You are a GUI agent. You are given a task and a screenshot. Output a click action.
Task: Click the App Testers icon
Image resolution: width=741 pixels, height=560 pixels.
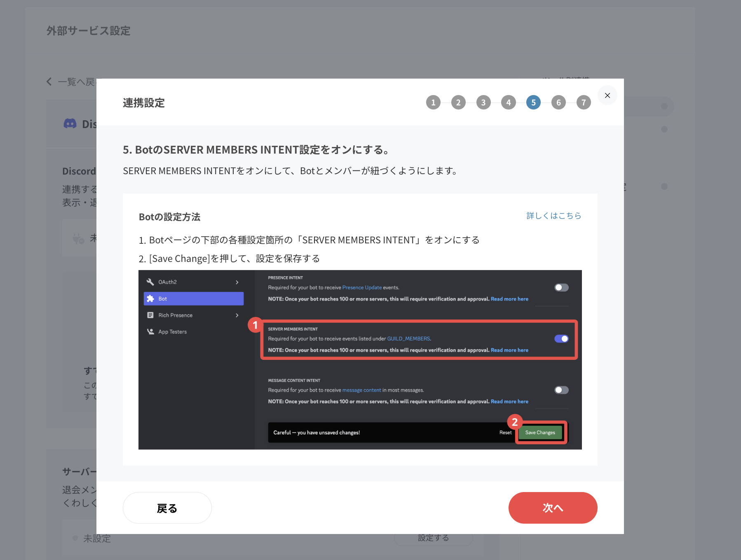click(150, 331)
